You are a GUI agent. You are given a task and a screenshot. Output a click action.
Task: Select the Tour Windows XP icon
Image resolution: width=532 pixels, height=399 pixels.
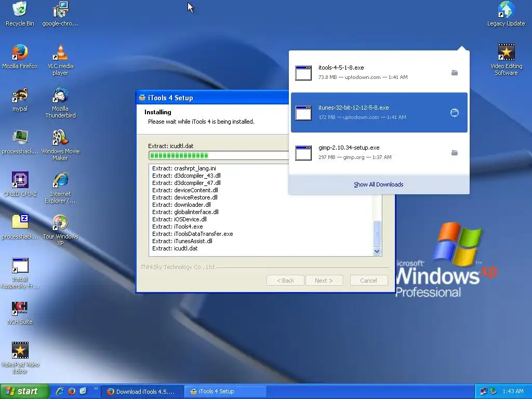coord(60,230)
